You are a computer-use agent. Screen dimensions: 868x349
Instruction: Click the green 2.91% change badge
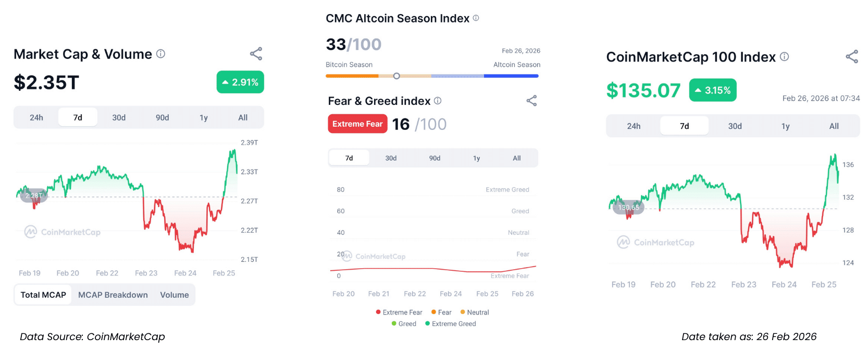click(240, 82)
